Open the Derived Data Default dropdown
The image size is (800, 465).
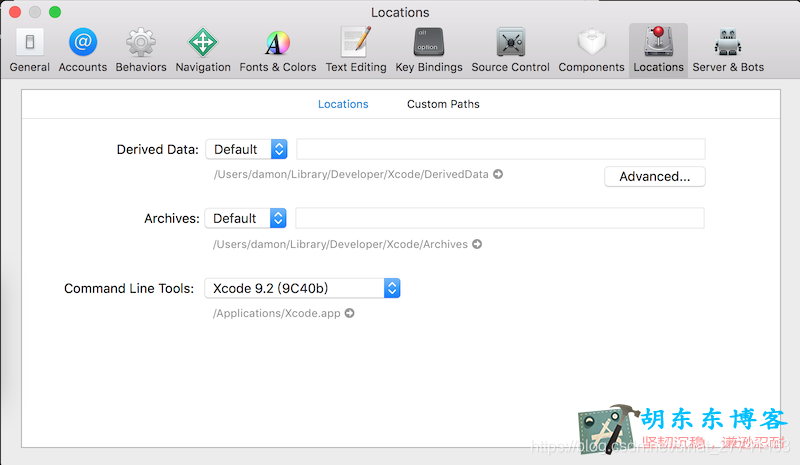click(x=246, y=149)
